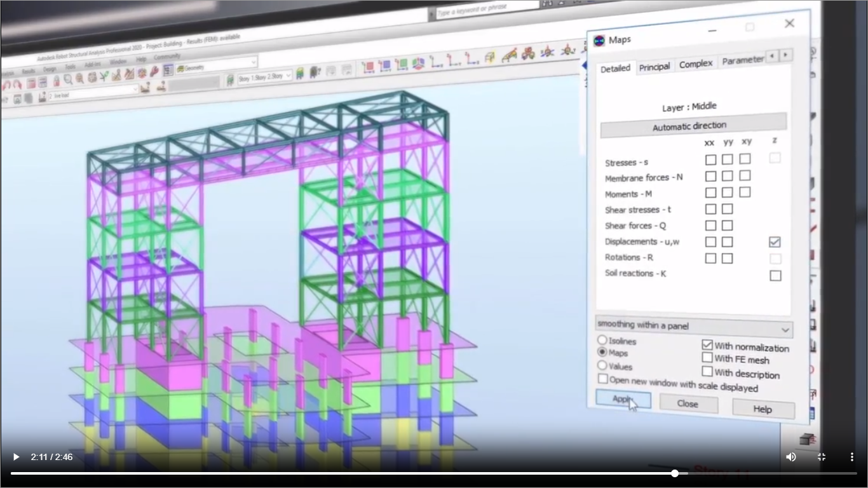Enable With description checkbox
The width and height of the screenshot is (868, 488).
pyautogui.click(x=707, y=371)
